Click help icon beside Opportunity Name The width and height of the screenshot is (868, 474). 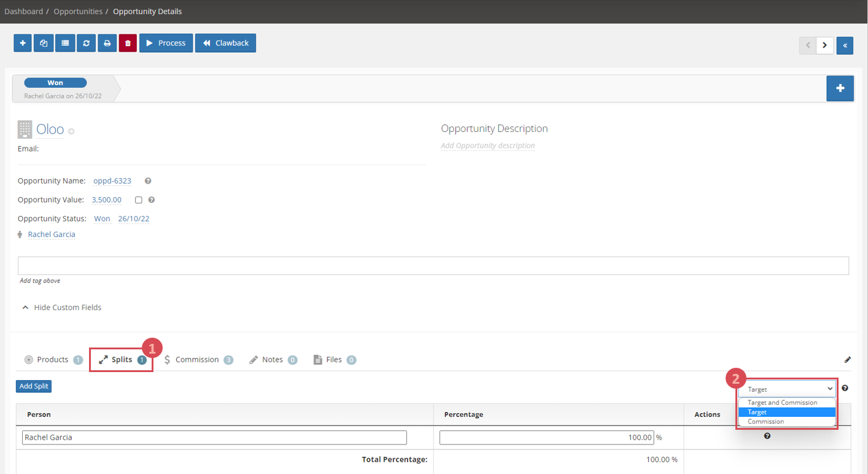click(148, 181)
